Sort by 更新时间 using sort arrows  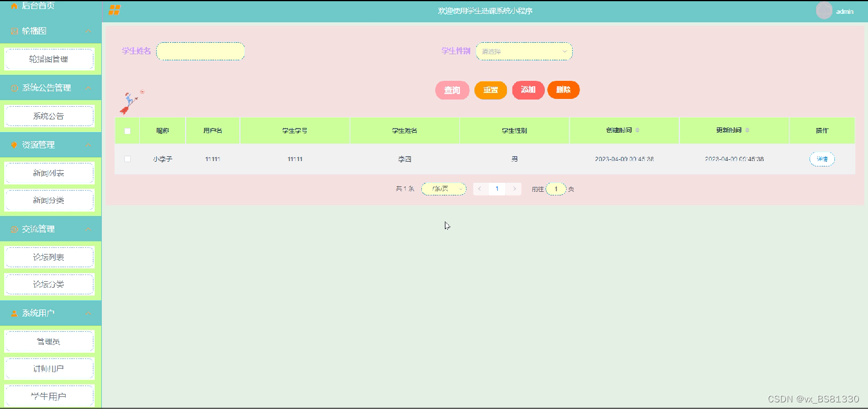747,130
